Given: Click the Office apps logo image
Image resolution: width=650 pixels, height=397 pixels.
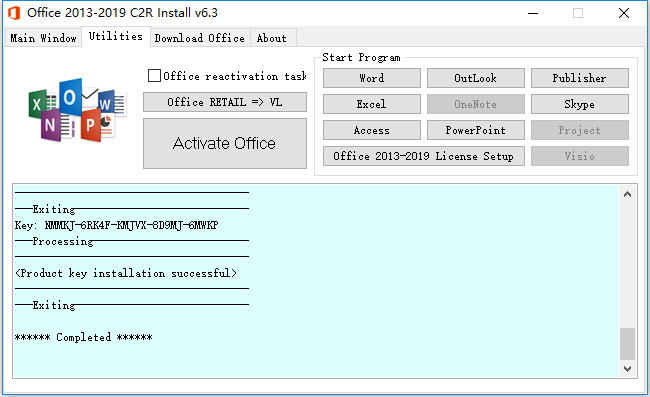Looking at the screenshot, I should (78, 110).
